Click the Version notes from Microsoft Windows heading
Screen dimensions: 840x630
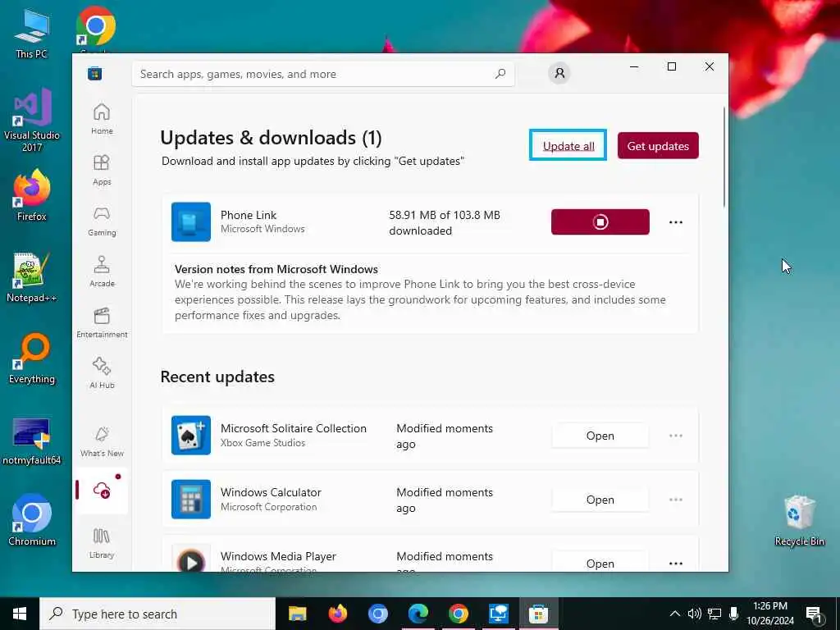coord(276,269)
